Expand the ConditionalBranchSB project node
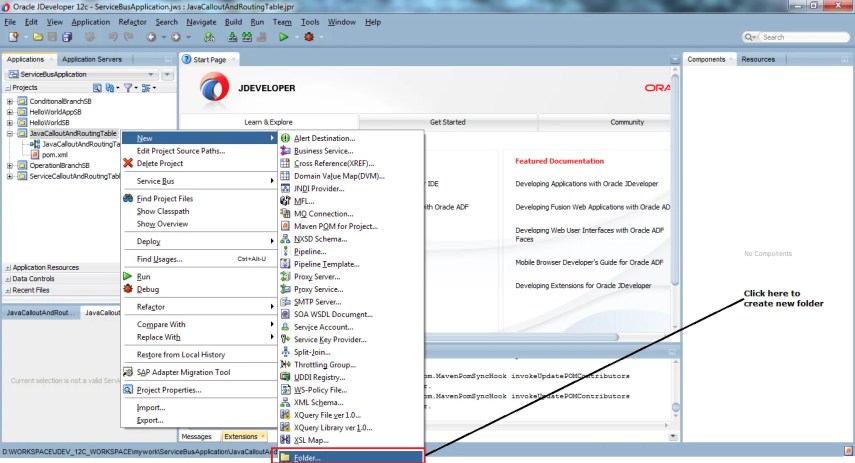The height and width of the screenshot is (463, 855). point(9,101)
